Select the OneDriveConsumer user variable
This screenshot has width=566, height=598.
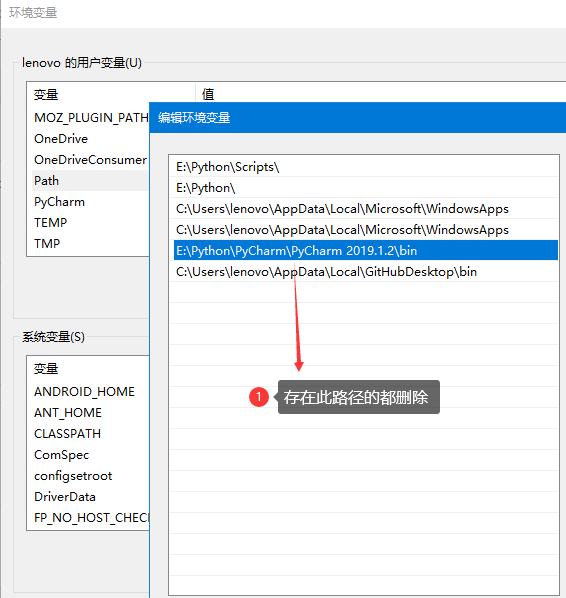(90, 159)
